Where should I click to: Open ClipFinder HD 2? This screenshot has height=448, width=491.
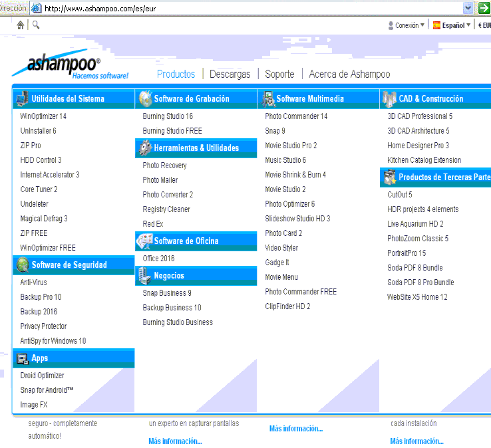tap(287, 306)
